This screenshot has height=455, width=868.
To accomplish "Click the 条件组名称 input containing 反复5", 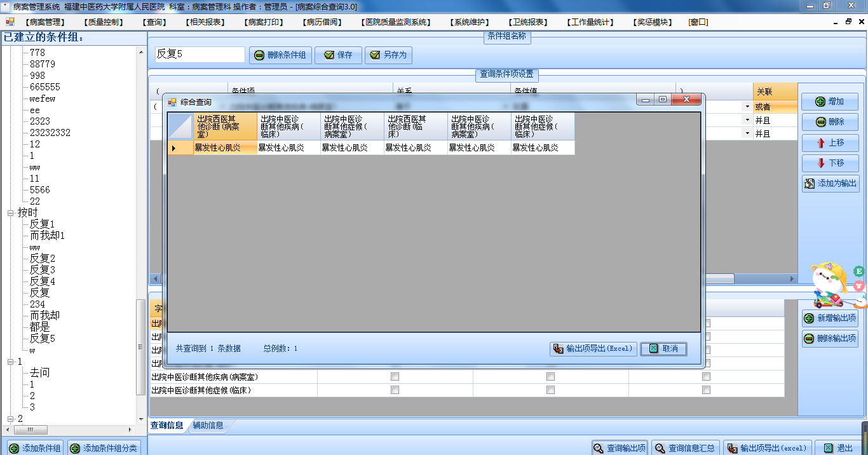I will 200,55.
